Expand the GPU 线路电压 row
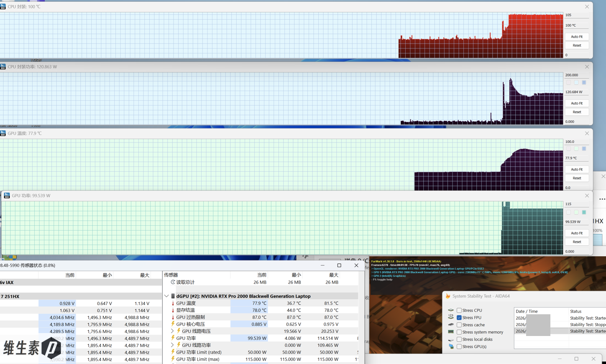606x364 pixels. [172, 331]
